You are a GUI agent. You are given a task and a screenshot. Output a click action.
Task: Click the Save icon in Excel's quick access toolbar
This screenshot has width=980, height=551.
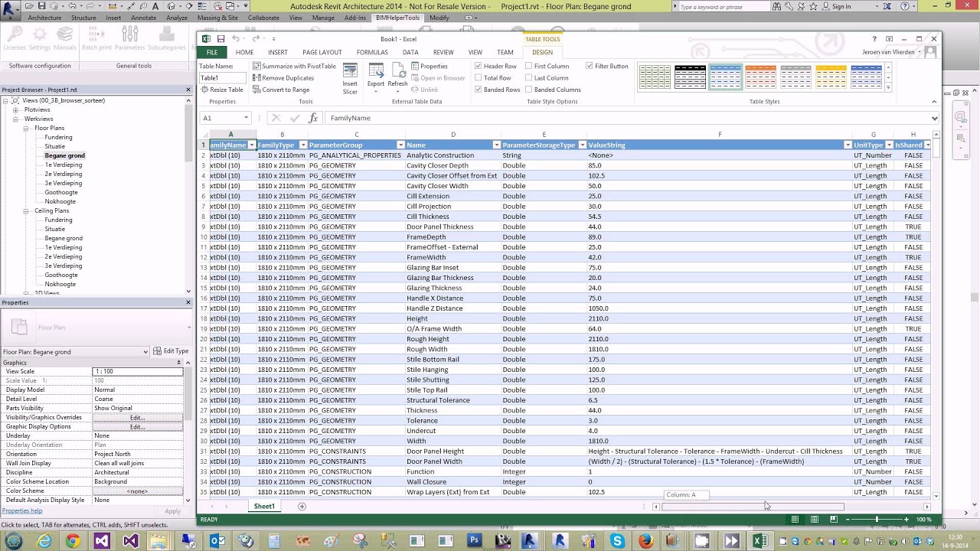click(220, 39)
